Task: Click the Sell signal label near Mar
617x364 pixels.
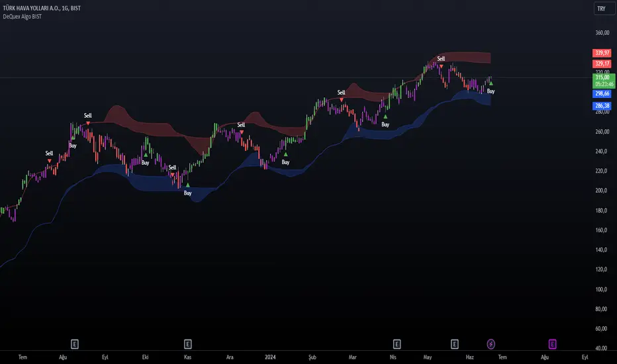Action: (x=341, y=93)
